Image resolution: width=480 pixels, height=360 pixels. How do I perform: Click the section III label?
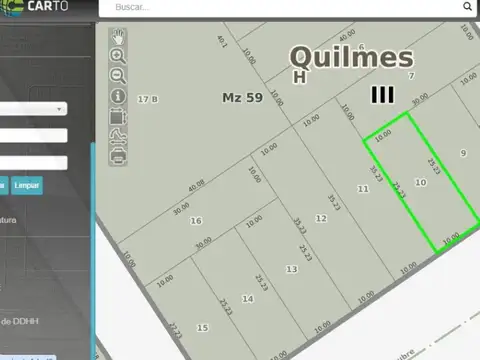tap(383, 95)
